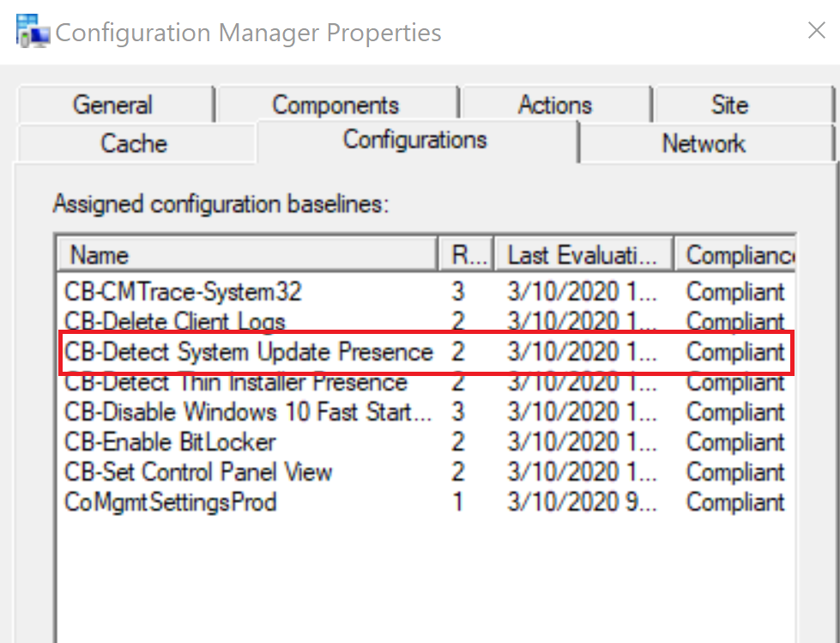
Task: Sort by Last Evaluation column header
Action: tap(583, 255)
